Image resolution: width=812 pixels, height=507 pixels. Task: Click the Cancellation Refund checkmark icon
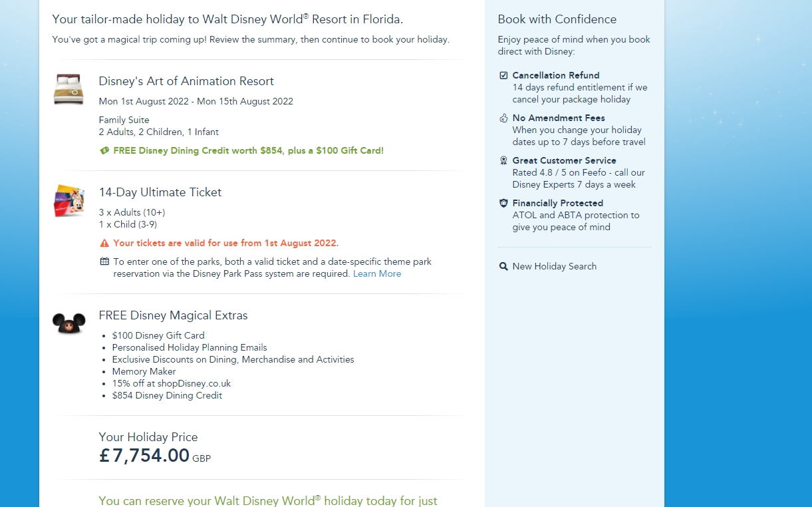click(x=503, y=75)
